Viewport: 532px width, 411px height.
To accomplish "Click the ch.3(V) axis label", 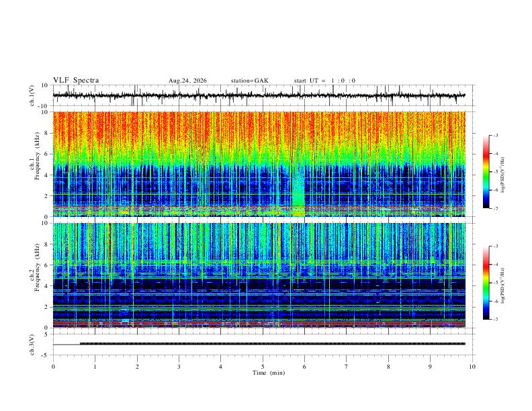I will [x=32, y=345].
